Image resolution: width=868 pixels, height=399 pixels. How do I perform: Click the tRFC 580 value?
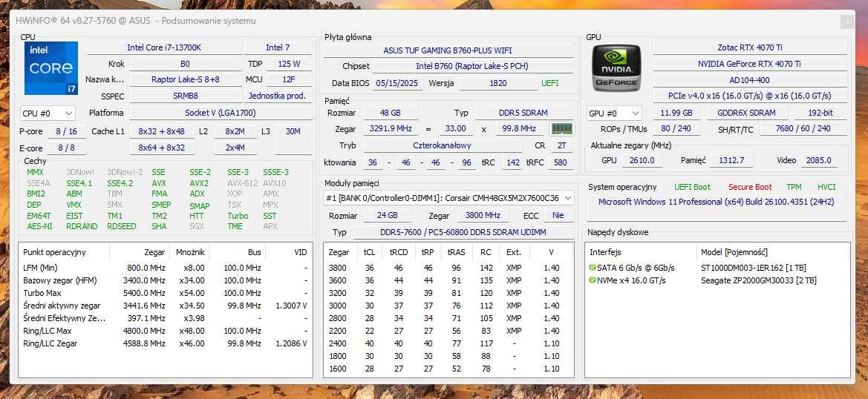coord(560,163)
